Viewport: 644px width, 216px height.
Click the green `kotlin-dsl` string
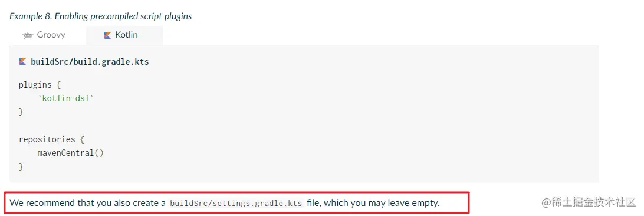coord(65,98)
